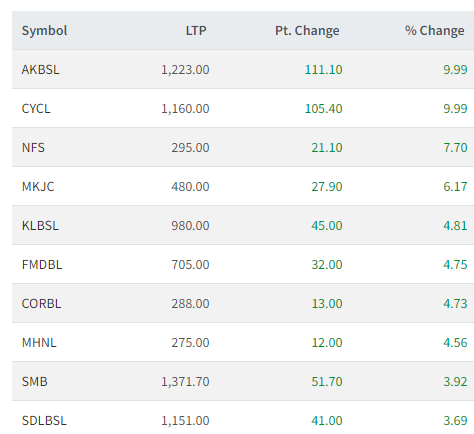Click CYCL's point change 105.40
The height and width of the screenshot is (434, 474).
pyautogui.click(x=323, y=109)
